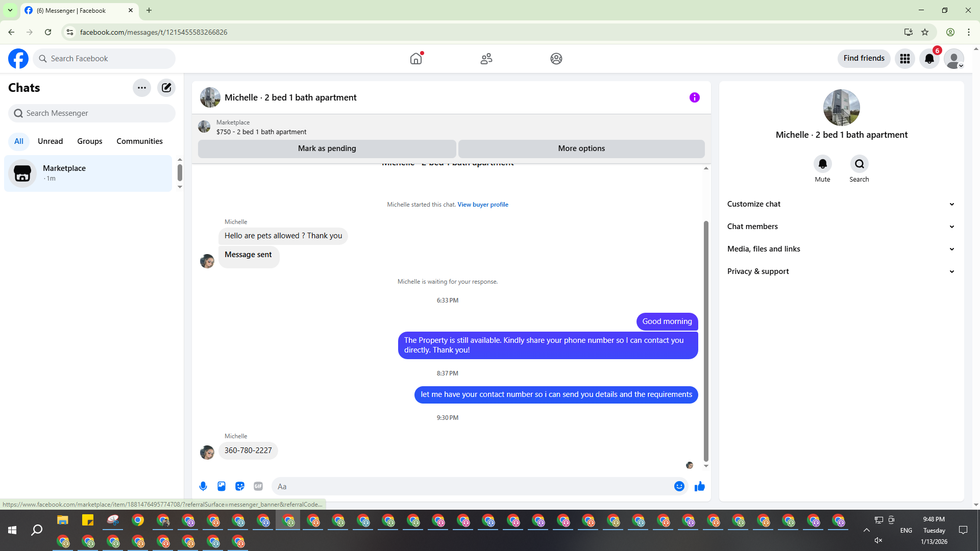Switch to the Unread chats tab

click(x=50, y=141)
